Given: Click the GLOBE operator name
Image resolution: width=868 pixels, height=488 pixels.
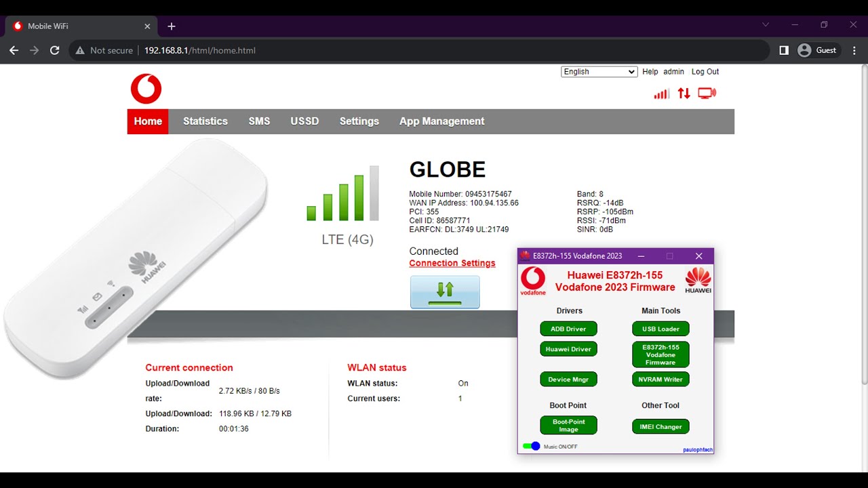Looking at the screenshot, I should tap(448, 169).
